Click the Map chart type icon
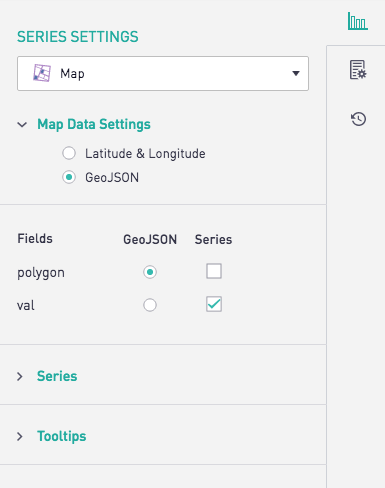The width and height of the screenshot is (385, 488). click(42, 73)
